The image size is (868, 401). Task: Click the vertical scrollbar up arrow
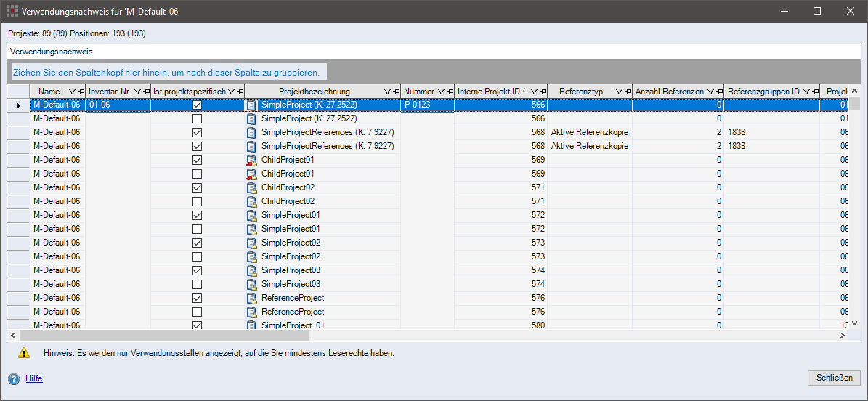click(x=854, y=91)
